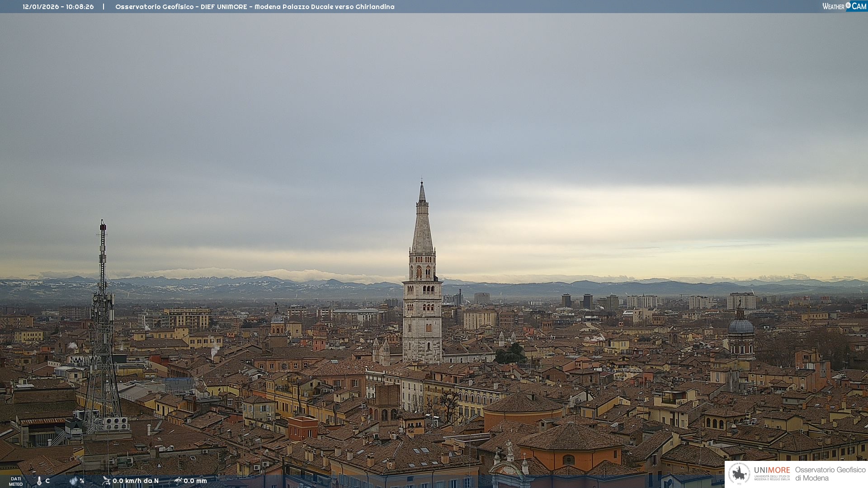This screenshot has height=488, width=868.
Task: Click the humidity percent label
Action: (82, 481)
